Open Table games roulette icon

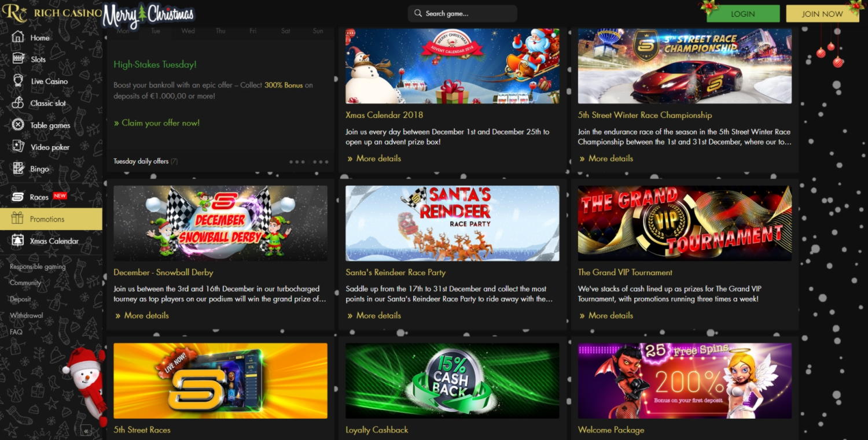(x=18, y=125)
